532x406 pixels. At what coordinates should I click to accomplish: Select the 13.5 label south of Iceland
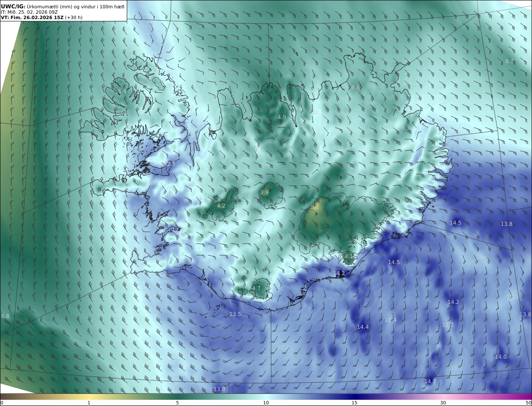tap(235, 314)
